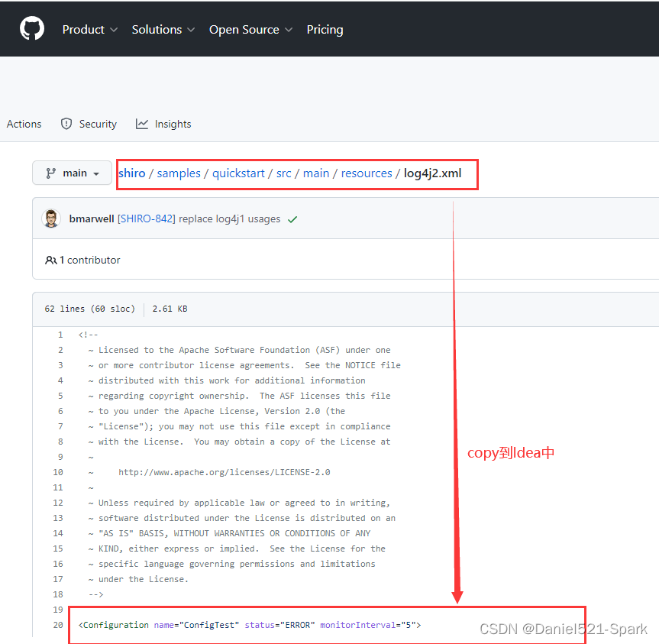The height and width of the screenshot is (644, 659).
Task: Select line number 18 in code
Action: pos(58,594)
